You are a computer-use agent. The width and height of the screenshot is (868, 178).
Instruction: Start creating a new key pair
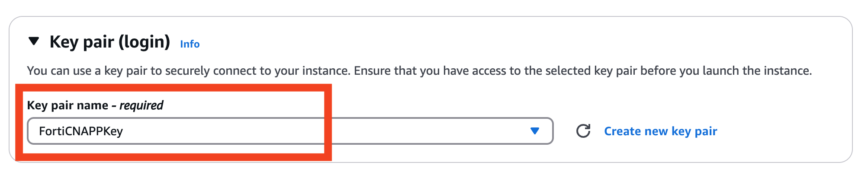tap(660, 131)
